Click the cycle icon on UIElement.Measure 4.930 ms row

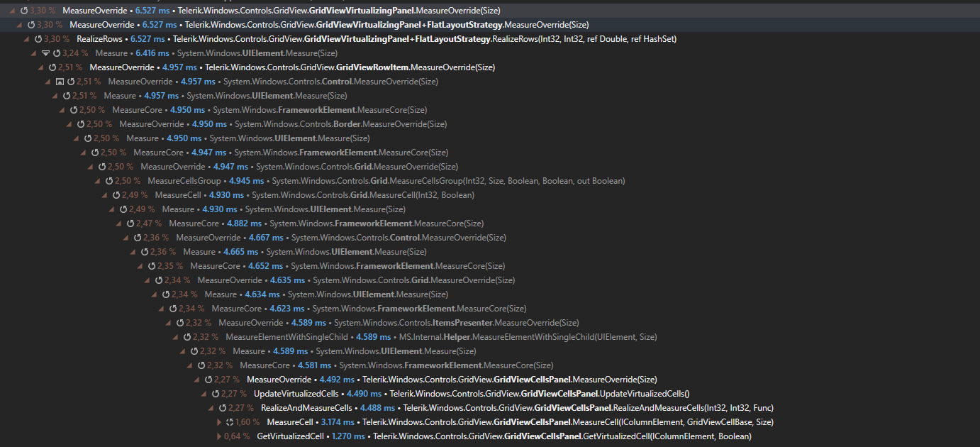123,209
